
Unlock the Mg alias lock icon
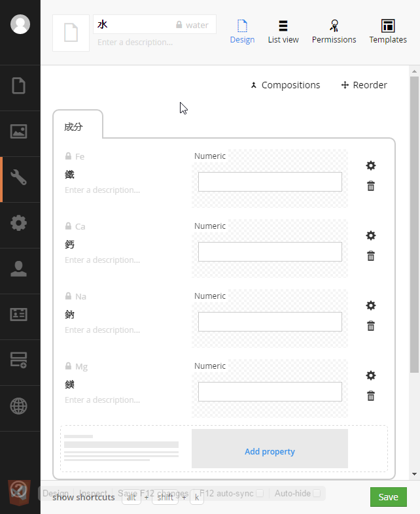(68, 366)
